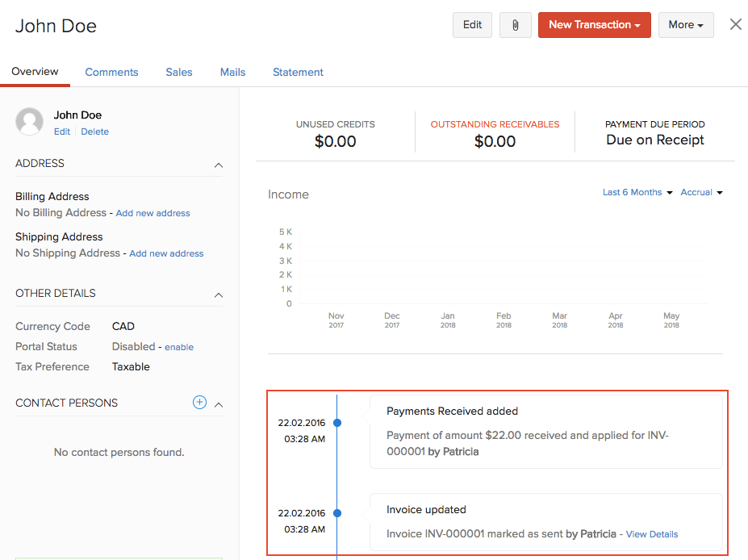Add new billing address

tap(153, 213)
